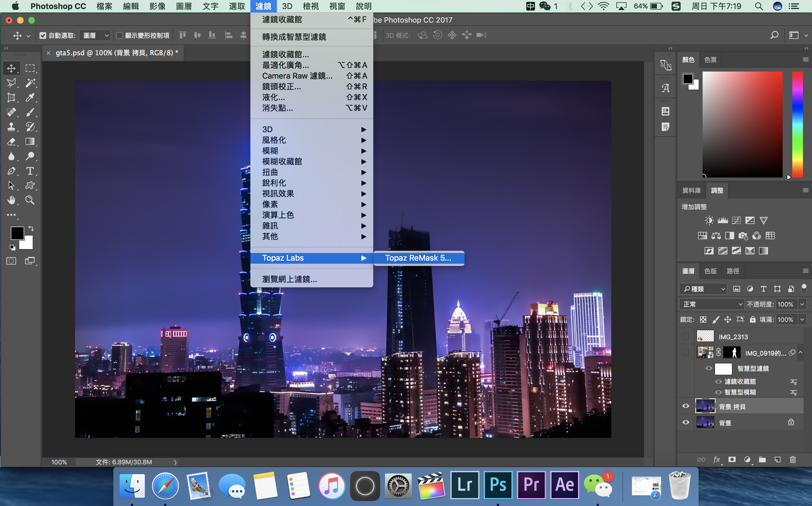The width and height of the screenshot is (812, 506).
Task: Select the Brush tool
Action: [x=30, y=112]
